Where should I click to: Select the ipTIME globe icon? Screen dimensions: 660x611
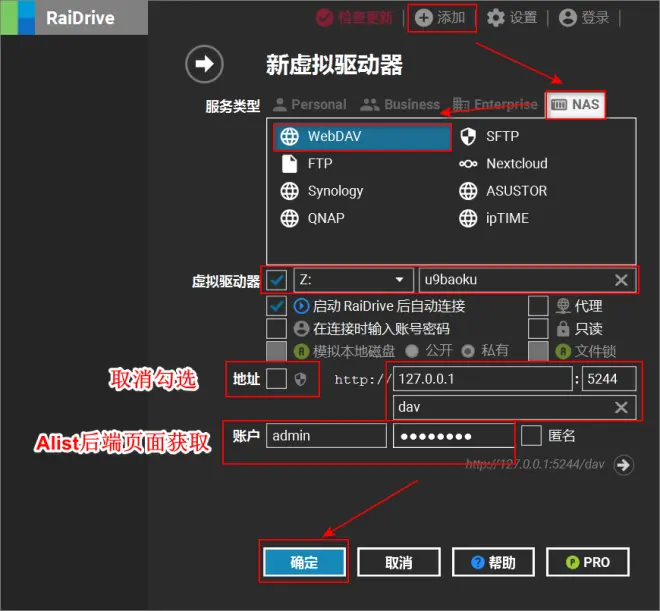(468, 218)
